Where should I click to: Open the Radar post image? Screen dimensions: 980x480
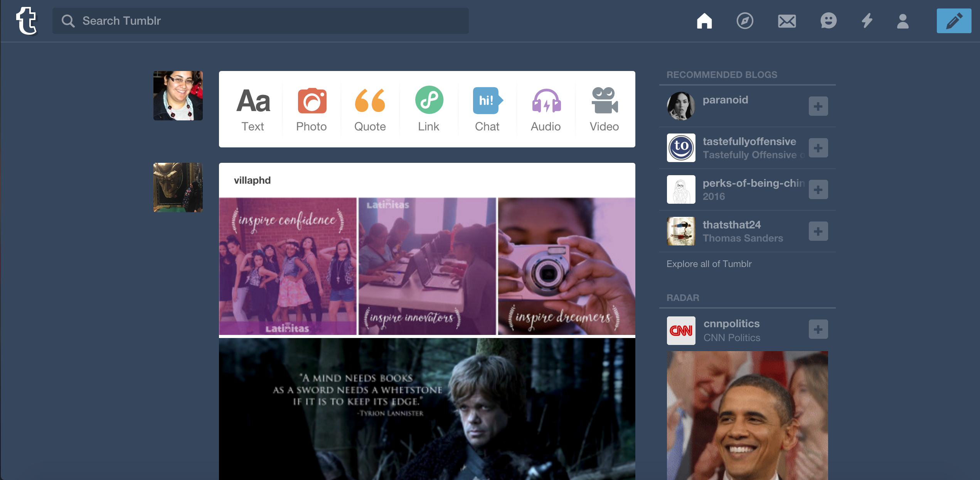point(747,416)
